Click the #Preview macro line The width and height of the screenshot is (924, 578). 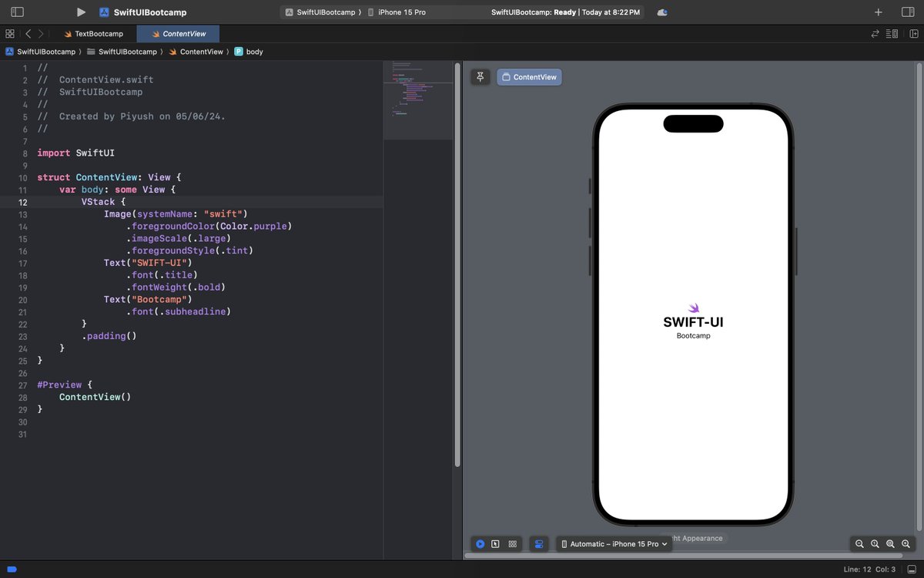click(65, 385)
